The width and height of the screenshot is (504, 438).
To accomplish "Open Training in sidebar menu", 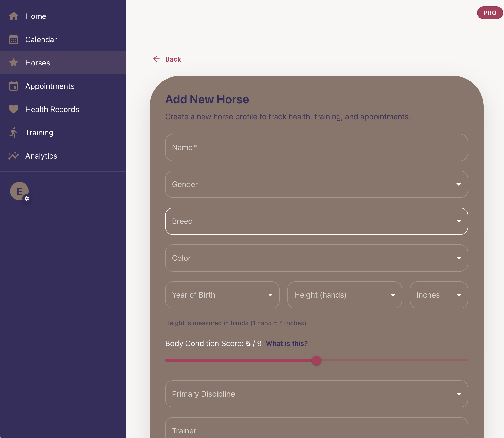I will click(x=39, y=132).
